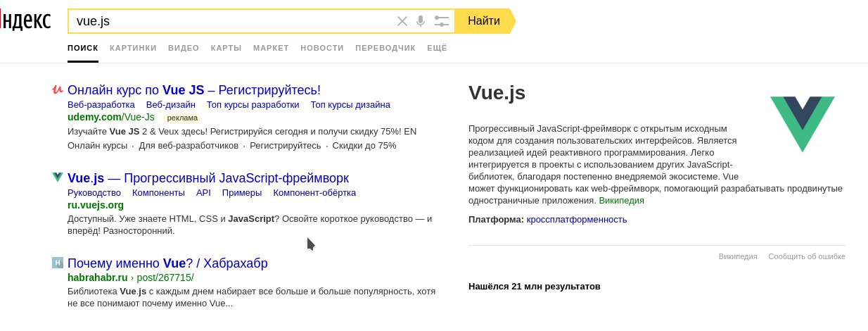
Task: Click Скидки до 75% ad extension text
Action: [364, 146]
